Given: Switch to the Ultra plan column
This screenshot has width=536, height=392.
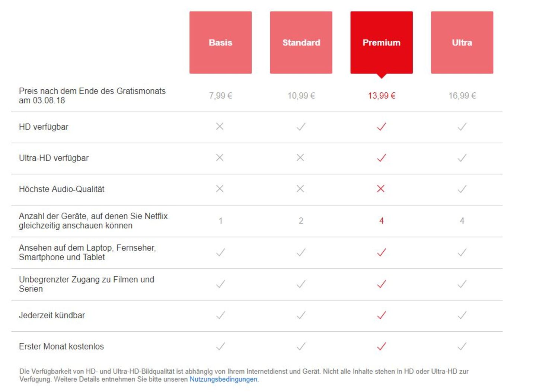Looking at the screenshot, I should (462, 42).
